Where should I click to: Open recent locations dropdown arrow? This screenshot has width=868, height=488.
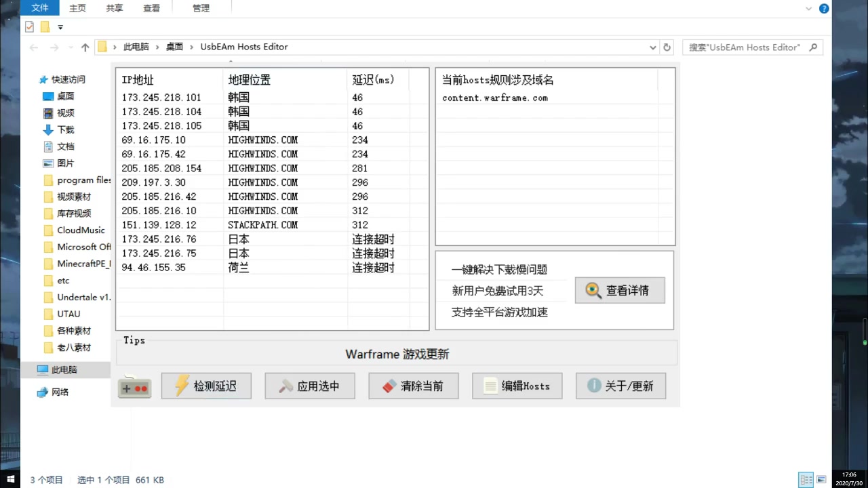pos(71,47)
